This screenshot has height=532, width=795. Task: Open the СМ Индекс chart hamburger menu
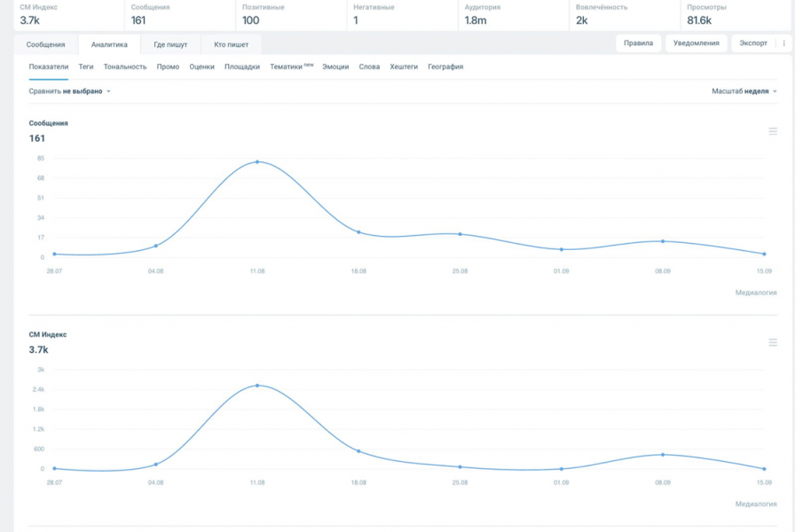click(x=773, y=342)
